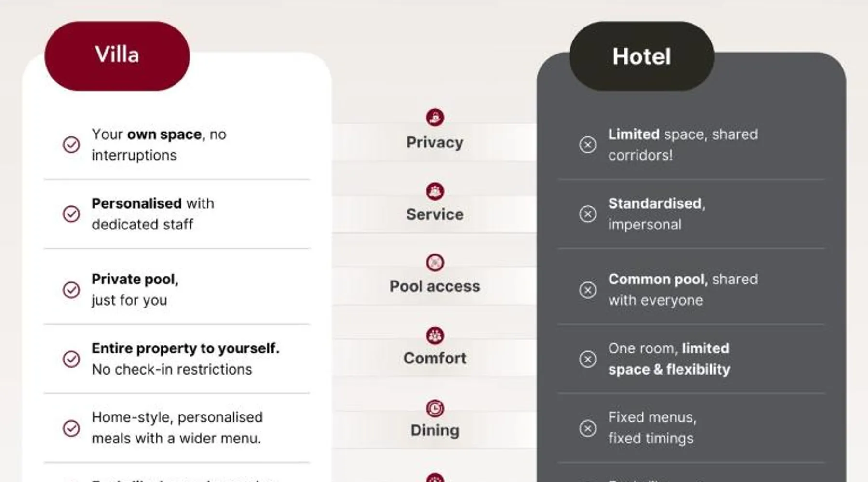Click the Dining category icon
Image resolution: width=868 pixels, height=482 pixels.
435,408
